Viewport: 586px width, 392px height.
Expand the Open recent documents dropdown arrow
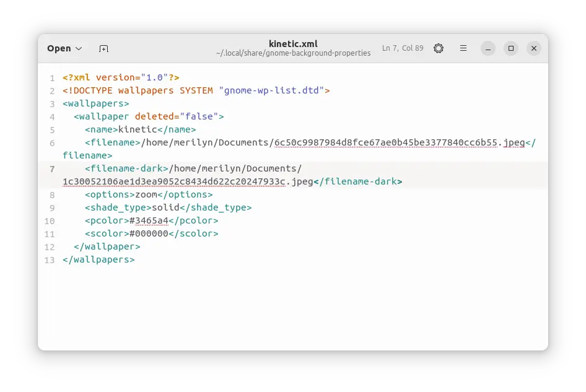click(x=79, y=48)
